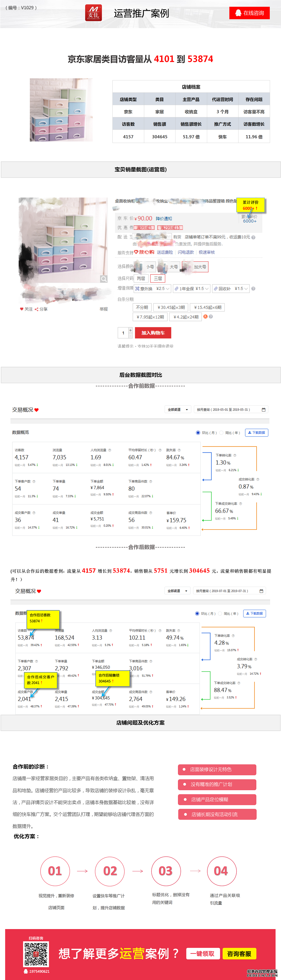The width and height of the screenshot is (281, 980).
Task: Click the help icon beside the shipping fee note
Action: [x=253, y=237]
